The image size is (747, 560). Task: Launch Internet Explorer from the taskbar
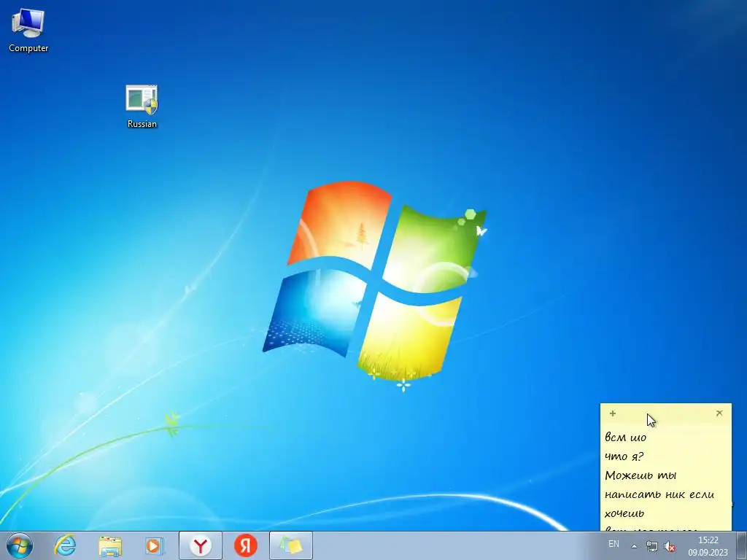[65, 545]
